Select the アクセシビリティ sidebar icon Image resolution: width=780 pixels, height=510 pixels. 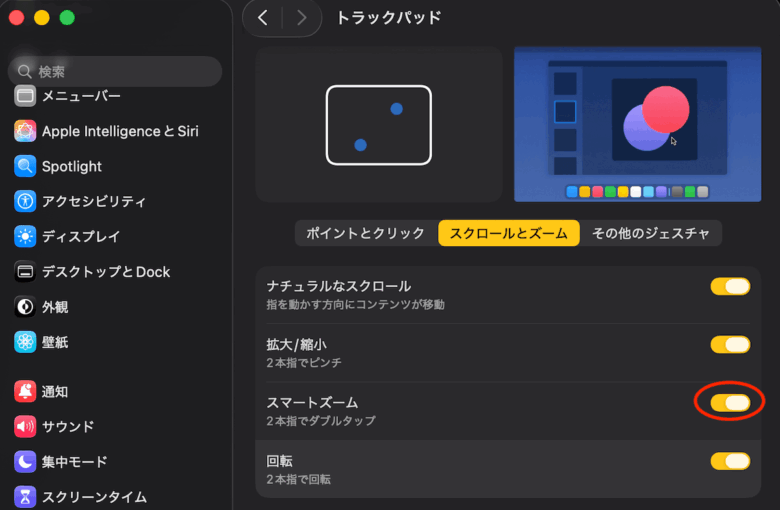[x=25, y=201]
